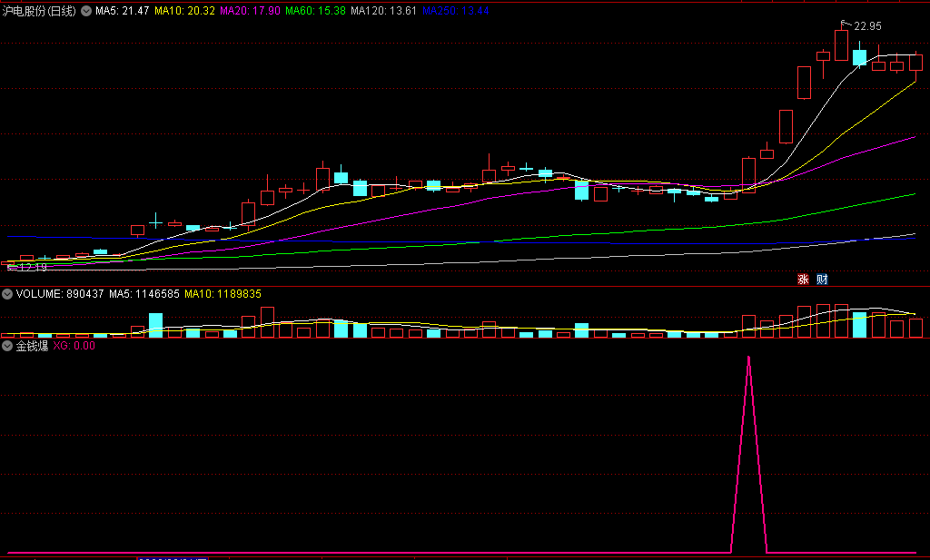Viewport: 930px width, 560px height.
Task: Click the MA10: 20.32 label in price chart
Action: (x=184, y=11)
